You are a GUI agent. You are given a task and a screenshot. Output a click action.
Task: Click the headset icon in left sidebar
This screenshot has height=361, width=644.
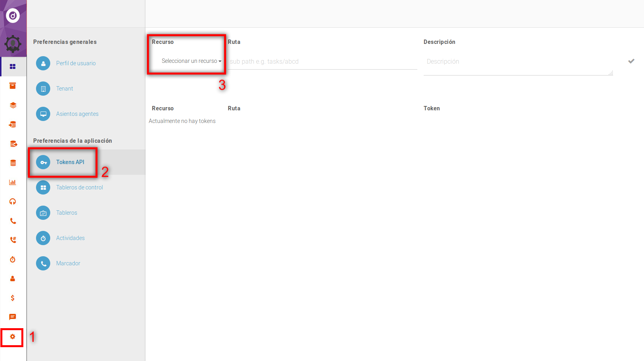coord(13,202)
